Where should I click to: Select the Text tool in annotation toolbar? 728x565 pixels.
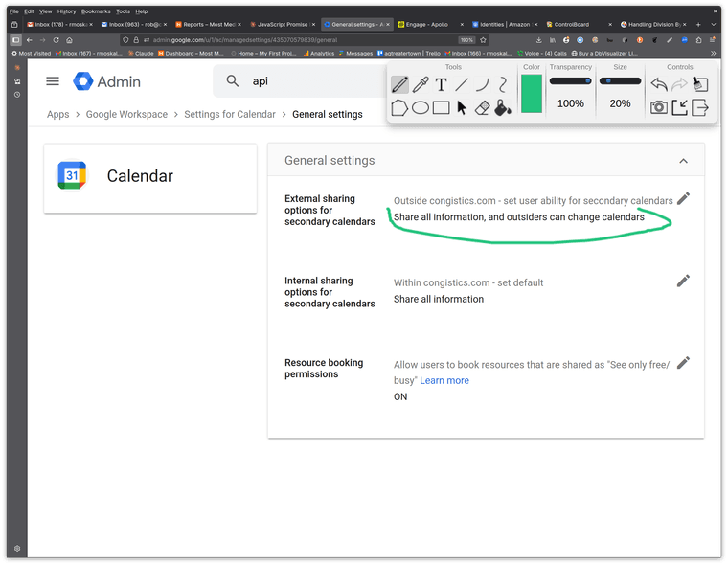point(441,85)
